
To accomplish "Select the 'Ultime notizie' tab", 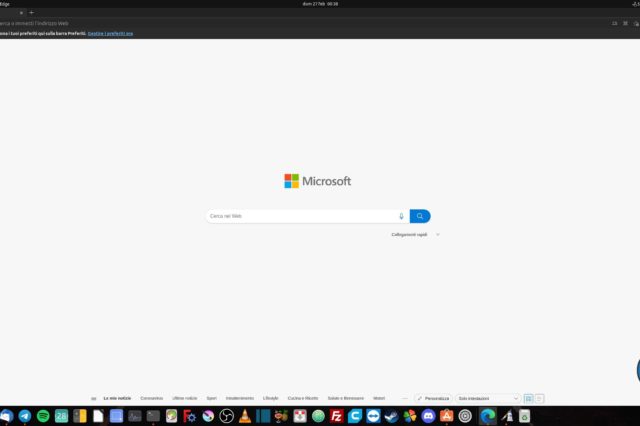I will point(184,398).
